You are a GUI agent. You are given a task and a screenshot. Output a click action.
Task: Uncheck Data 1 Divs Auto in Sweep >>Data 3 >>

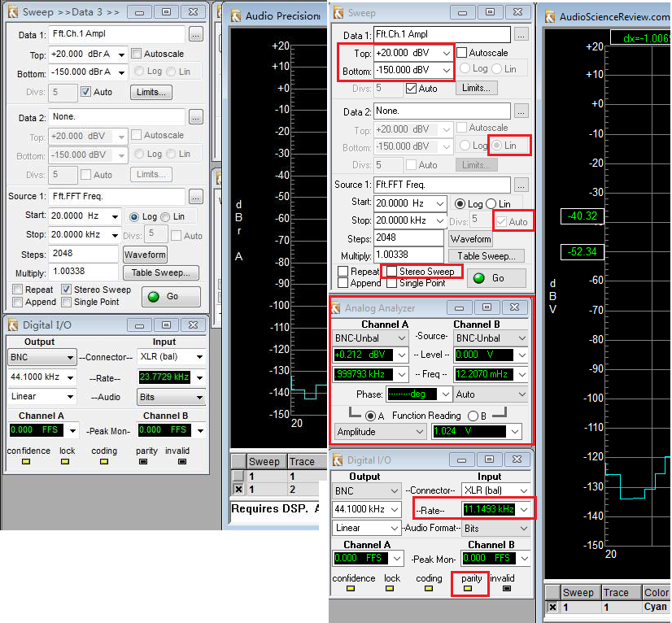(x=85, y=92)
